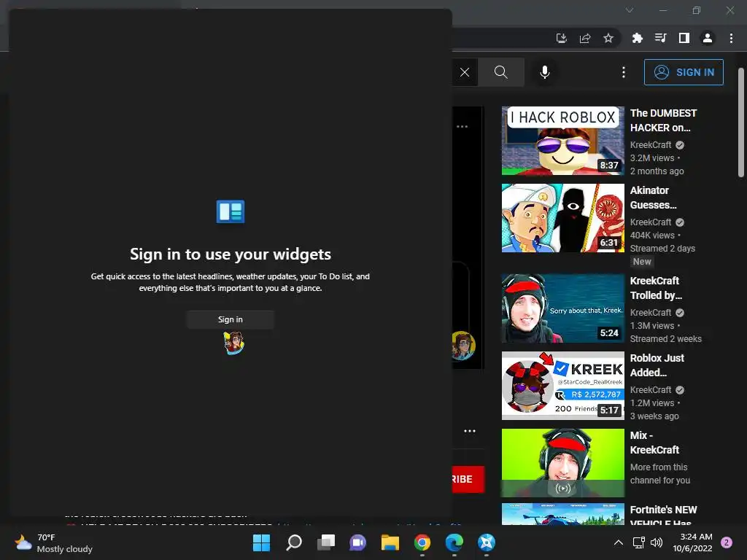Click the YouTube search magnifier button

click(501, 72)
